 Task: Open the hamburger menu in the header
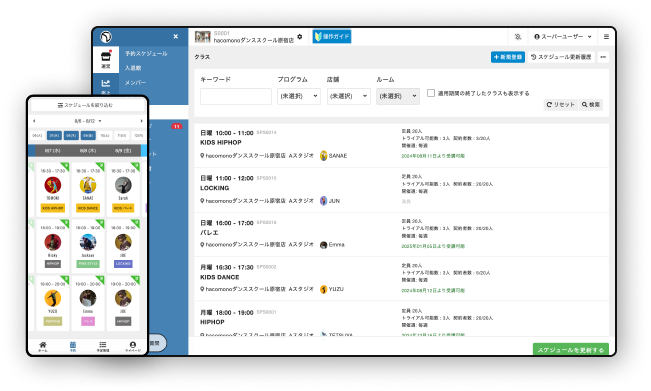(x=606, y=37)
